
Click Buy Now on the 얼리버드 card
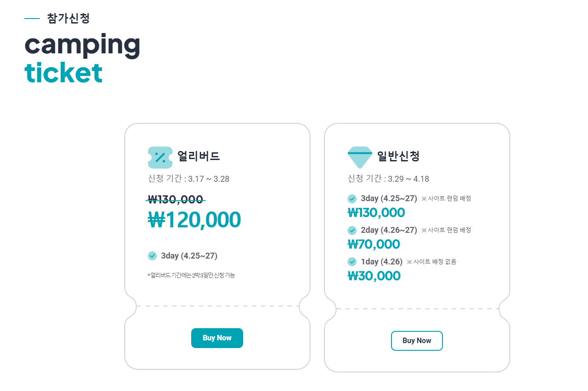click(217, 338)
